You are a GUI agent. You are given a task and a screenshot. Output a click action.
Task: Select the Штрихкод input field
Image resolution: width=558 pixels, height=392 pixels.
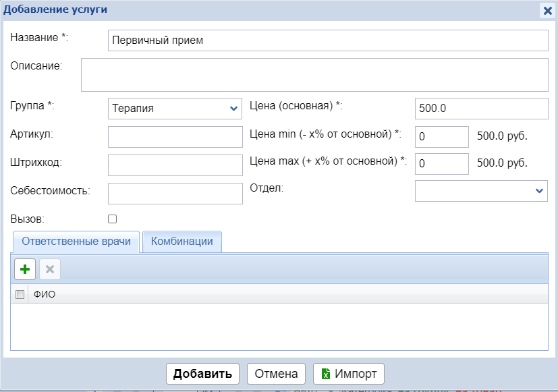click(x=175, y=165)
